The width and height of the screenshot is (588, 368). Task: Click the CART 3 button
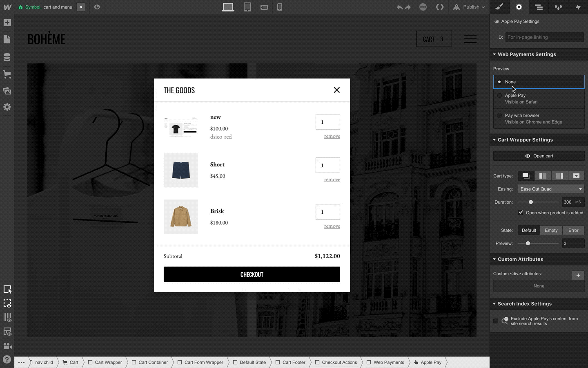pyautogui.click(x=434, y=39)
